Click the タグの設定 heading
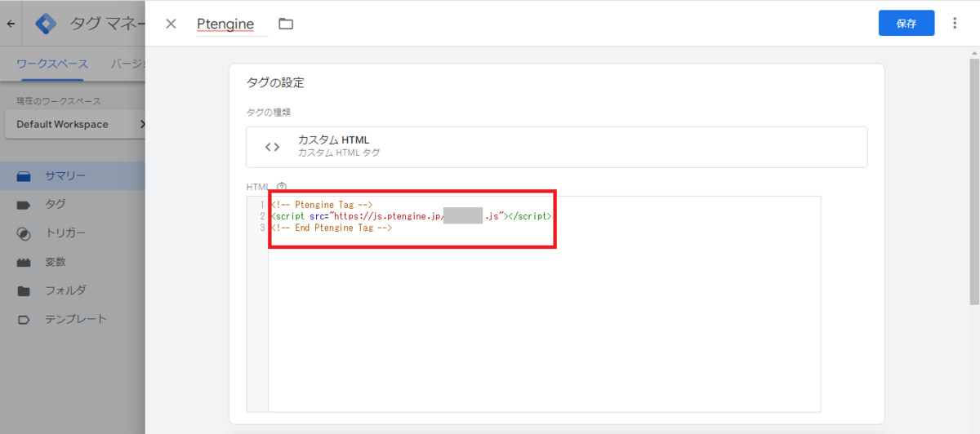The width and height of the screenshot is (980, 434). tap(275, 82)
